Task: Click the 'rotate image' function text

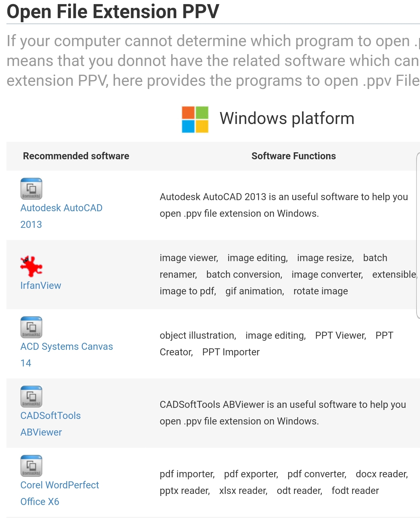Action: point(320,291)
